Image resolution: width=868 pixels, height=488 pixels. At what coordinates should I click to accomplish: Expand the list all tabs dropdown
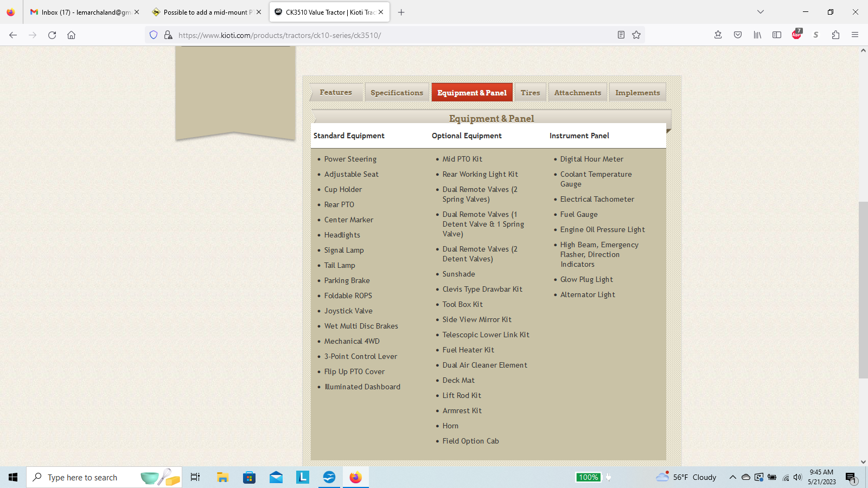pos(761,12)
